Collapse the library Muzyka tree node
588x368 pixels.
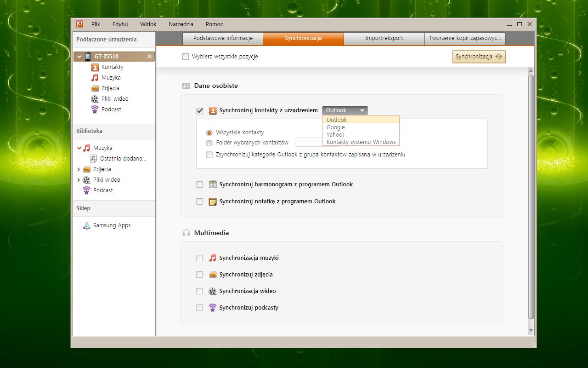[x=79, y=148]
